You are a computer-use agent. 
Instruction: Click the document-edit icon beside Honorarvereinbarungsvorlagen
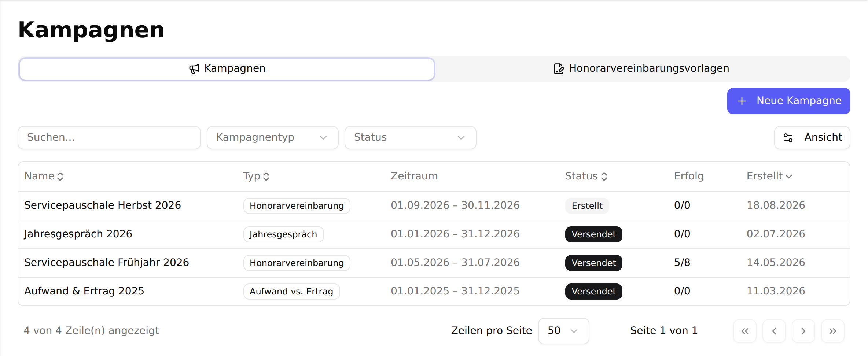coord(559,69)
